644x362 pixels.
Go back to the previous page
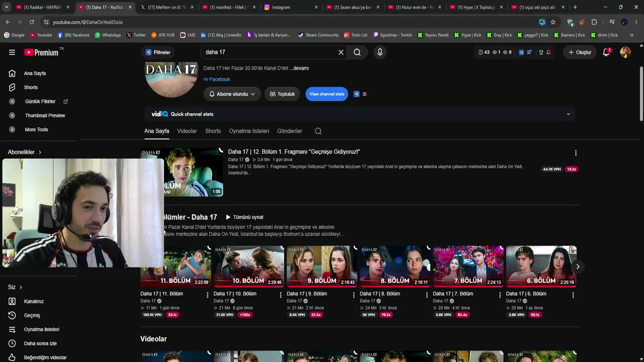8,22
